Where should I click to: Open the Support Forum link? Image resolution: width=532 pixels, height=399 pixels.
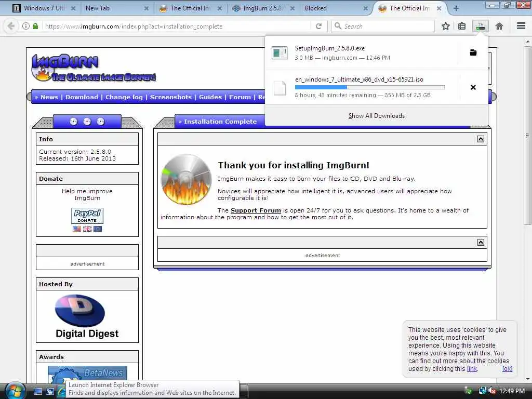[256, 210]
